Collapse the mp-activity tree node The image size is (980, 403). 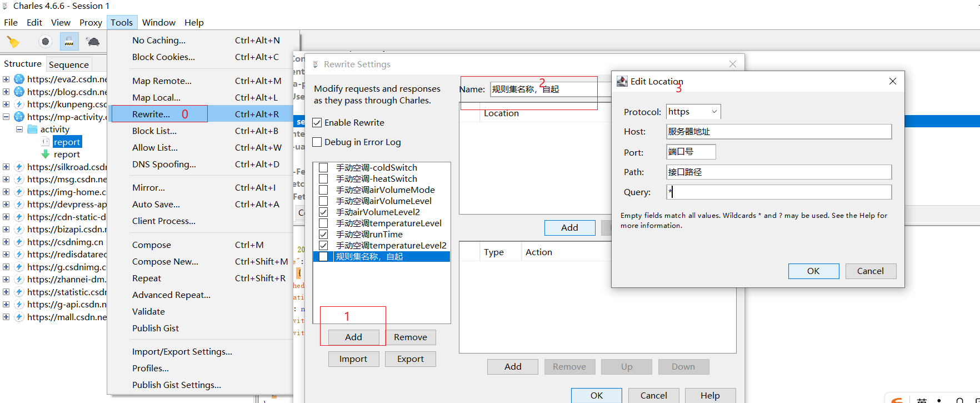tap(6, 117)
